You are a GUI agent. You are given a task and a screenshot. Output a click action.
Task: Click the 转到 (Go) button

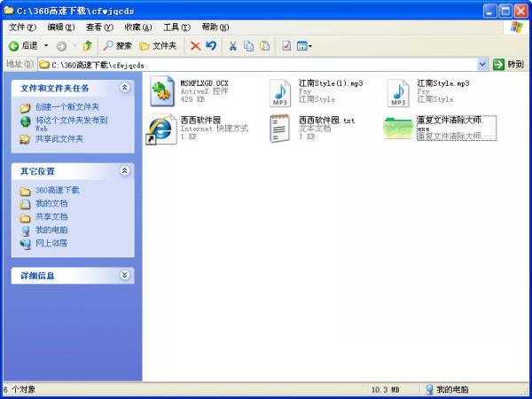509,65
